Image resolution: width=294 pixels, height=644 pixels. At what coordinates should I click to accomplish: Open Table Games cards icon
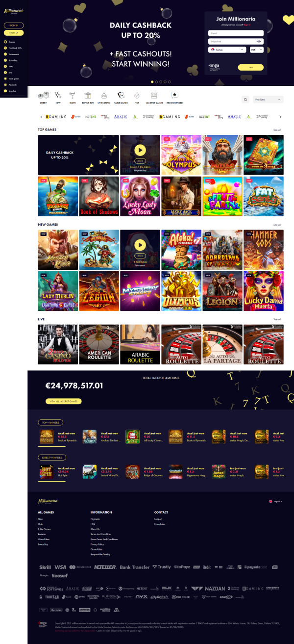point(121,97)
